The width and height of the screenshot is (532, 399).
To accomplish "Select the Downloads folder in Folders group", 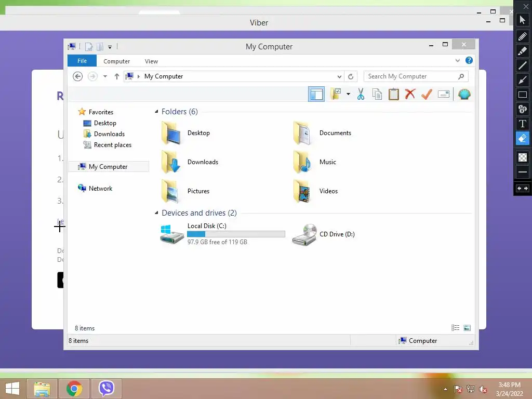I will coord(189,162).
